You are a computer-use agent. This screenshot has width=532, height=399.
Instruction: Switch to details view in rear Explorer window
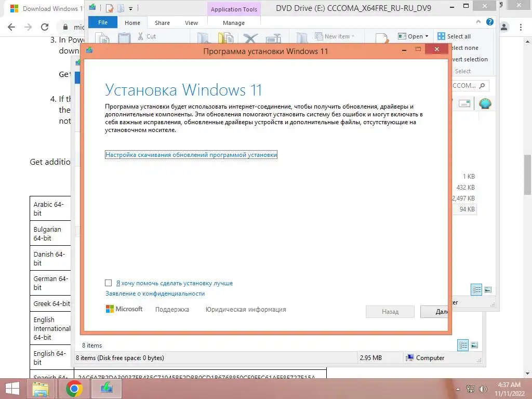point(463,345)
